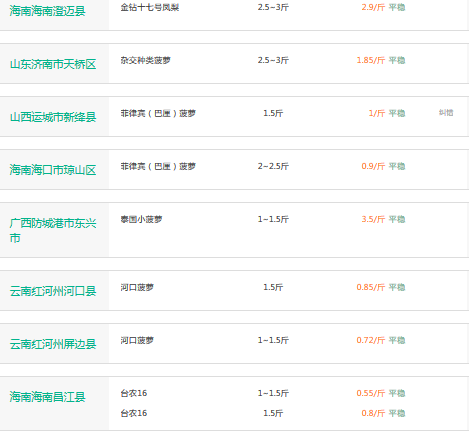This screenshot has width=469, height=436.
Task: Click the 0.85/斤 price for 河口县
Action: click(371, 287)
